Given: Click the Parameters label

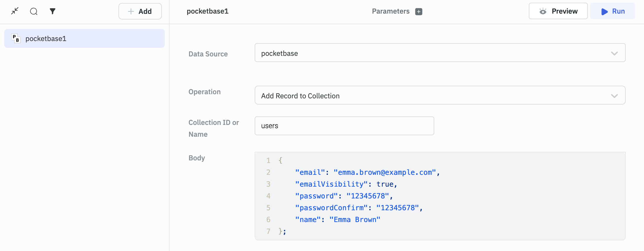Looking at the screenshot, I should point(391,11).
